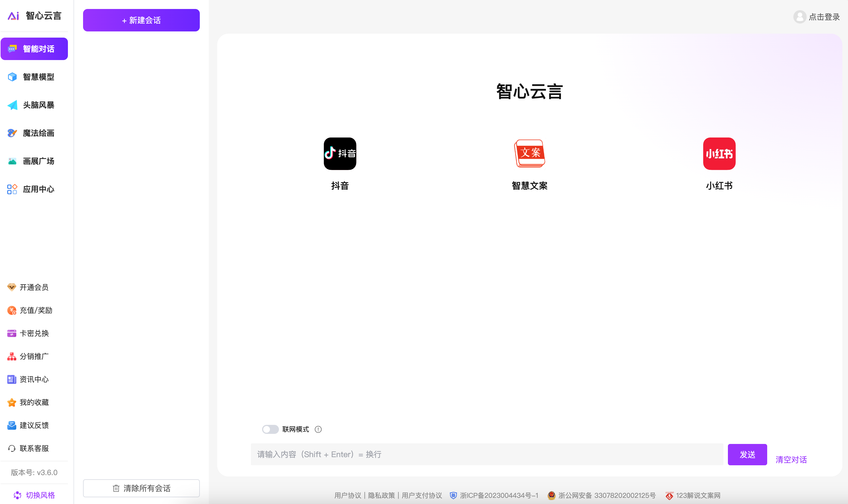Click the 切换风格 swap icon
Image resolution: width=848 pixels, height=504 pixels.
point(17,495)
